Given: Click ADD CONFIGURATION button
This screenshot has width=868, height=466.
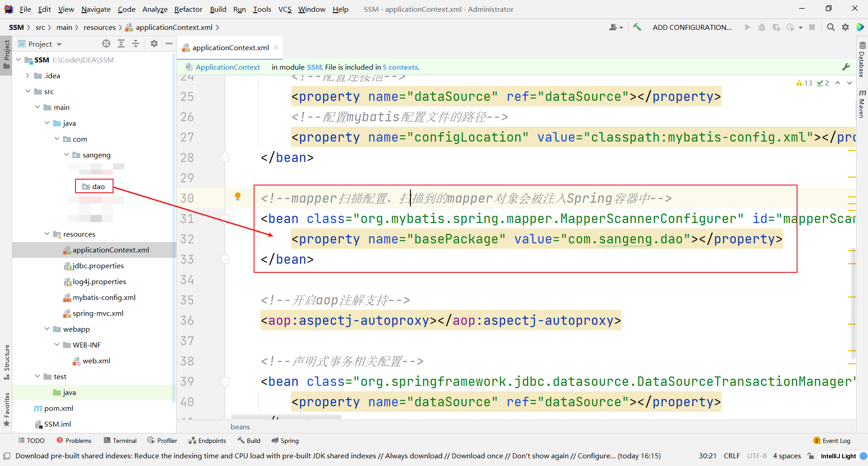Looking at the screenshot, I should point(692,27).
